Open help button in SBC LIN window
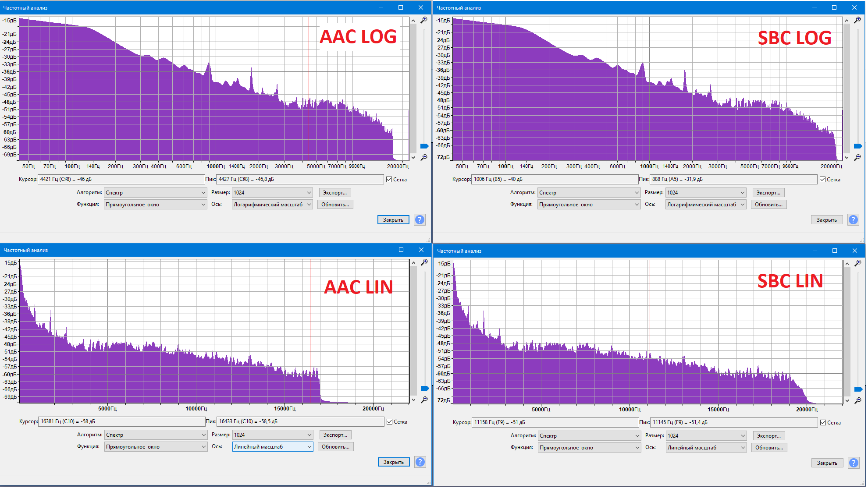868x488 pixels. coord(854,463)
